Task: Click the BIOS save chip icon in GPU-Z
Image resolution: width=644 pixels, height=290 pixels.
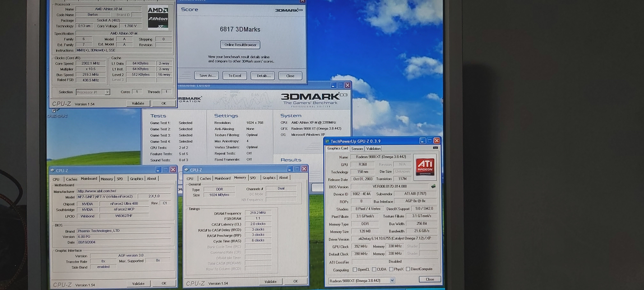Action: pyautogui.click(x=433, y=186)
